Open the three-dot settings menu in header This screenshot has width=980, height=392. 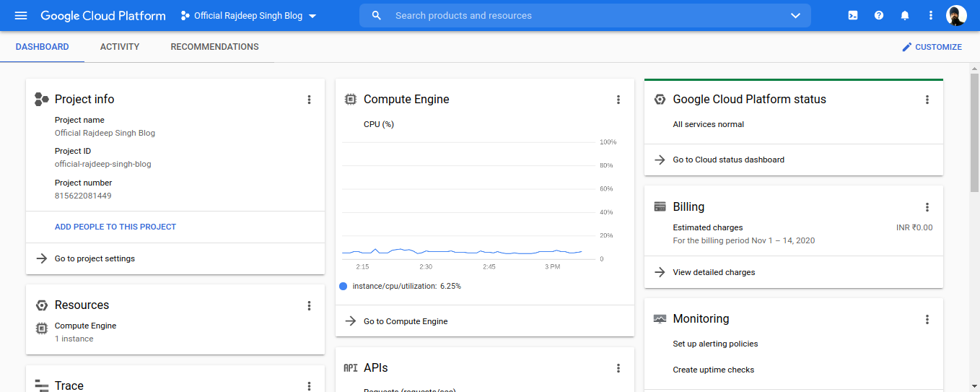pyautogui.click(x=931, y=16)
